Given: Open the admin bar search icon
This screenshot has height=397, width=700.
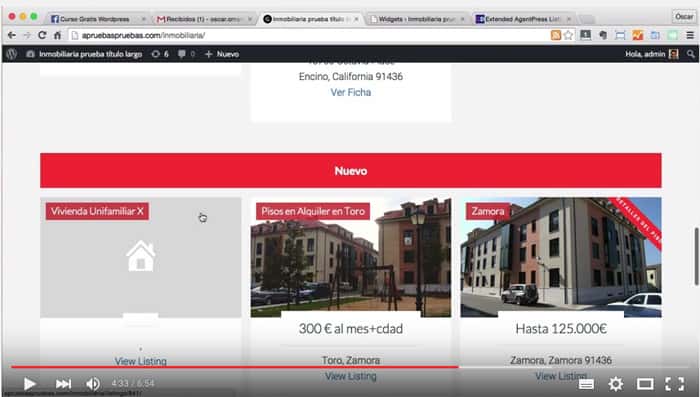Looking at the screenshot, I should tap(691, 54).
